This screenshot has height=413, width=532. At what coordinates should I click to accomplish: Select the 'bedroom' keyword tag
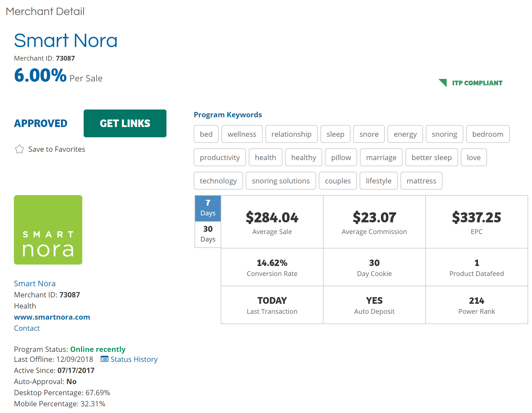(x=488, y=134)
